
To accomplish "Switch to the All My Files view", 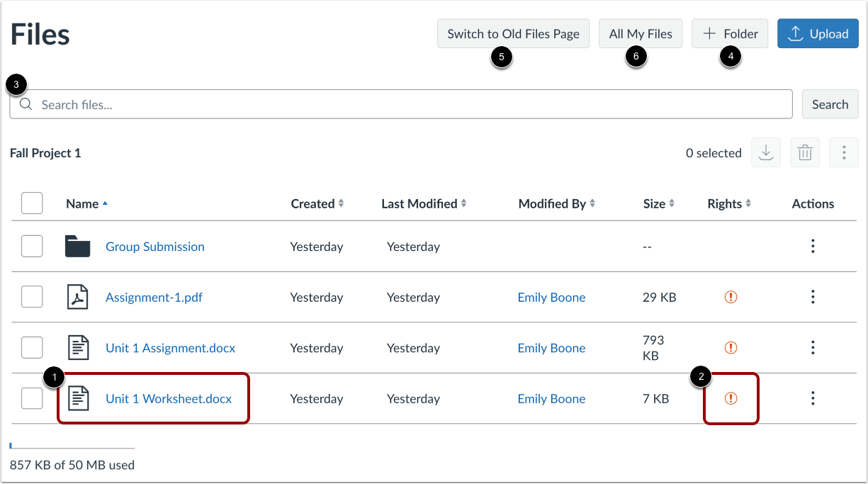I will 640,33.
